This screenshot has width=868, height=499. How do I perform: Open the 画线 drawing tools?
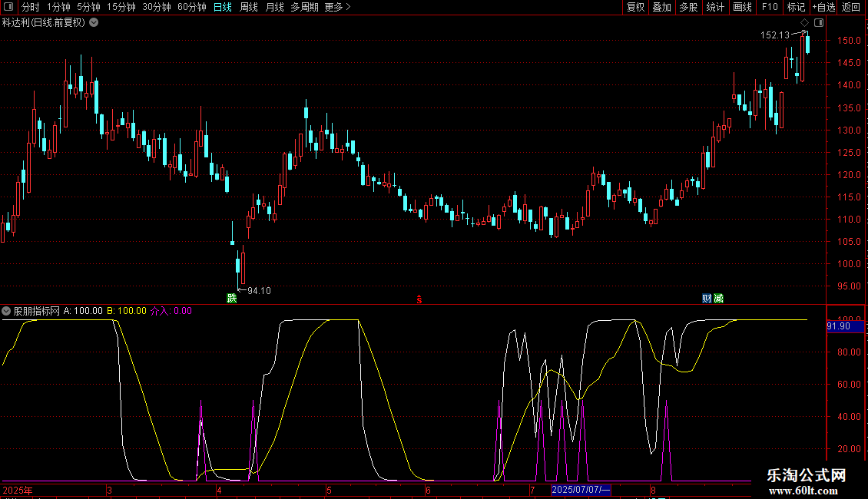(x=742, y=7)
